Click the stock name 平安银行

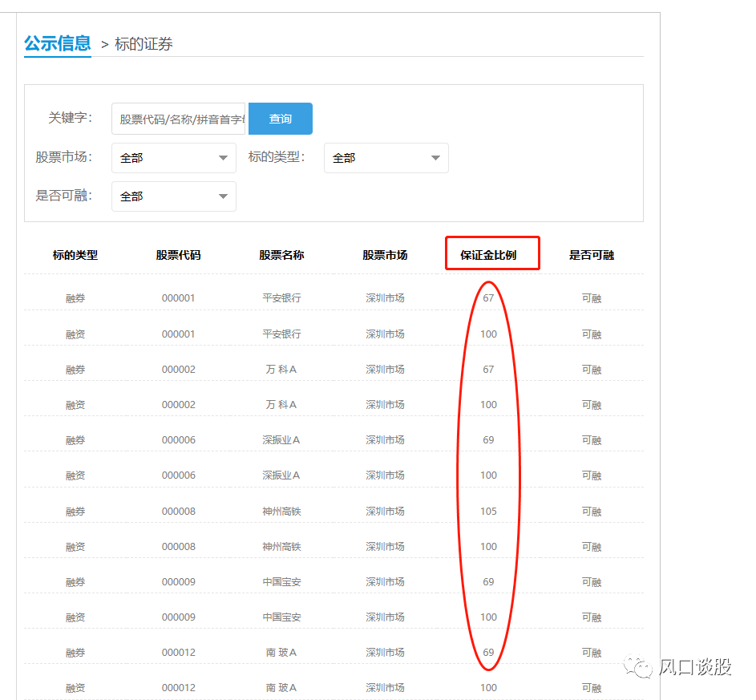click(281, 297)
